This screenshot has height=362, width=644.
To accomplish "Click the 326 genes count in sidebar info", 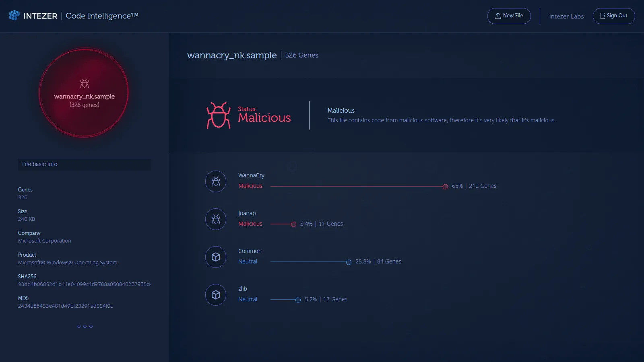I will (x=23, y=197).
